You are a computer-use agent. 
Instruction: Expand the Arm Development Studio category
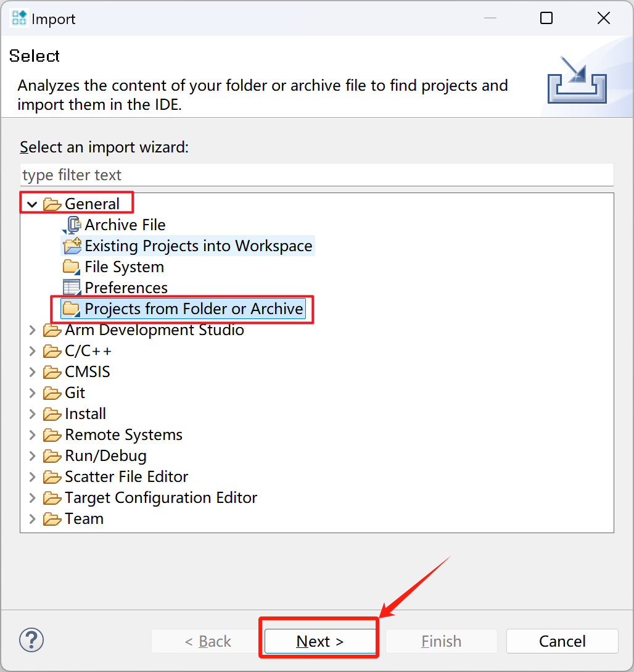point(33,330)
